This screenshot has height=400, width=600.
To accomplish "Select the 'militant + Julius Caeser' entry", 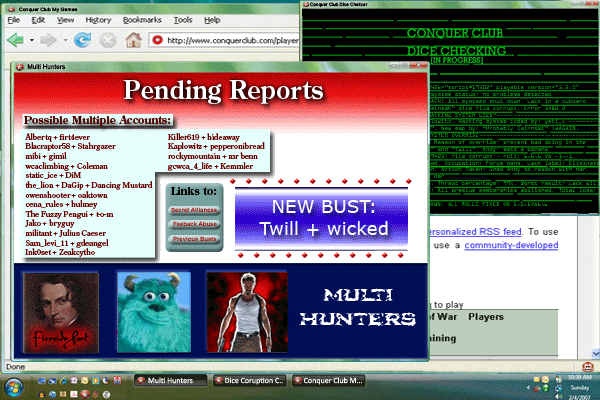I will [65, 233].
